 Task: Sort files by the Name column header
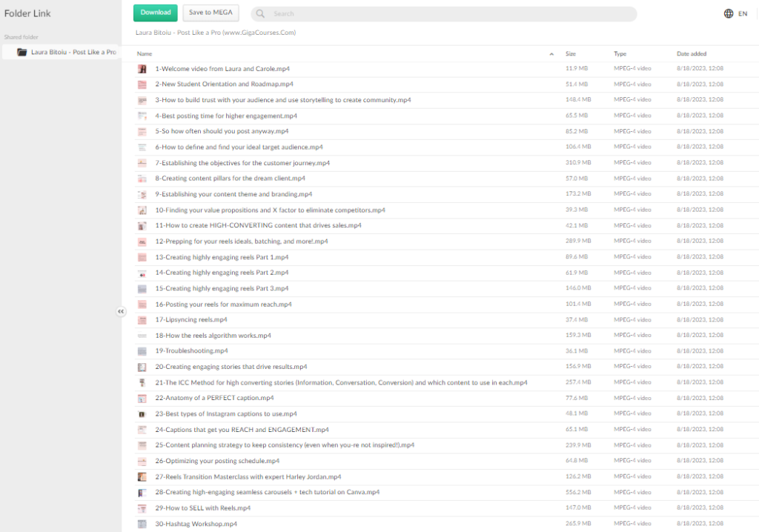[x=145, y=54]
